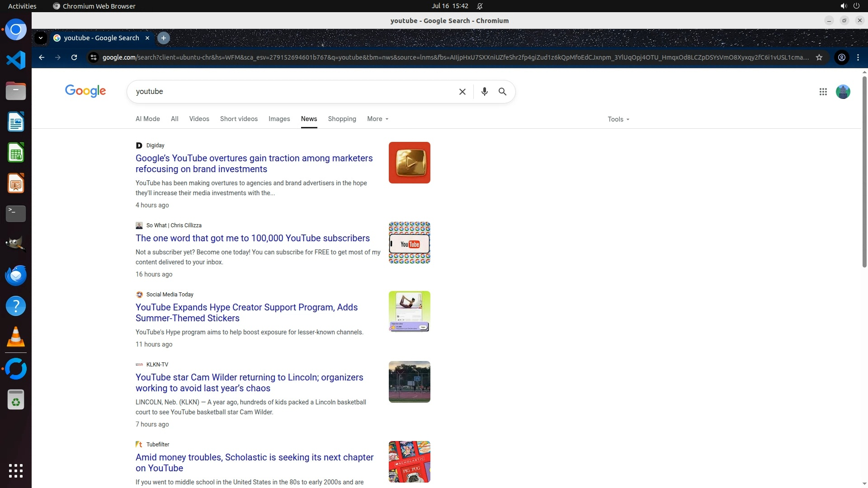
Task: Switch to the Short videos tab
Action: [239, 119]
